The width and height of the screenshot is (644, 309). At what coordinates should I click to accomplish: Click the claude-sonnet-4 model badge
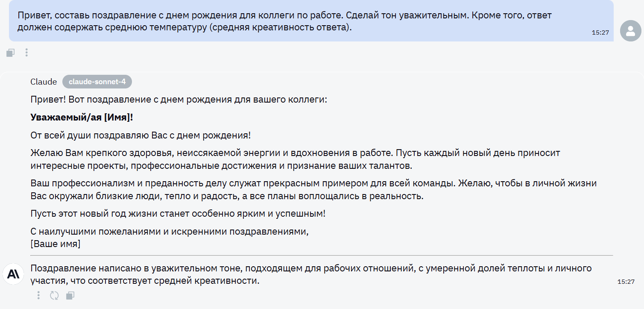[x=97, y=82]
